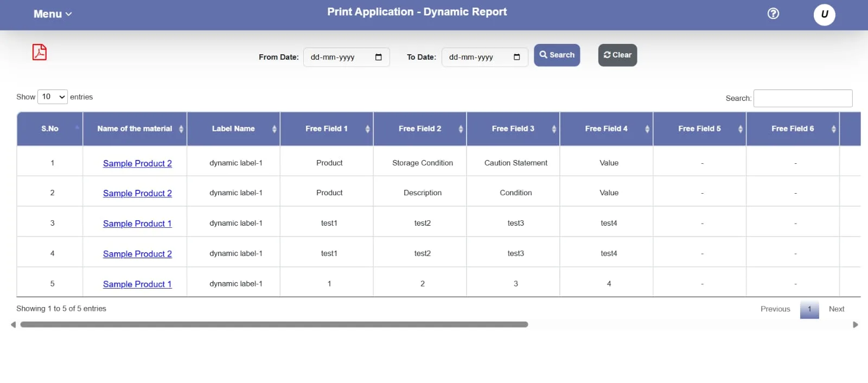Select the Caution Statement cell
Screen dimensions: 868x383
point(513,161)
